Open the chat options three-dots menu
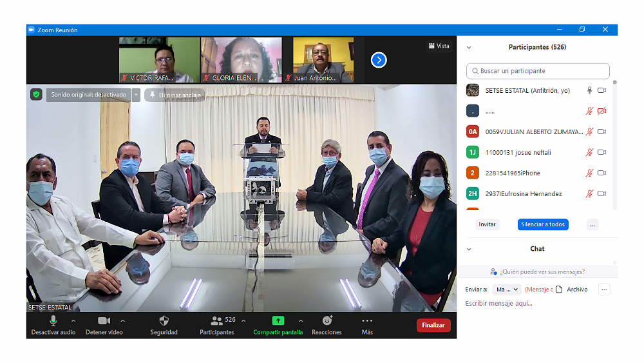The image size is (644, 363). tap(604, 289)
